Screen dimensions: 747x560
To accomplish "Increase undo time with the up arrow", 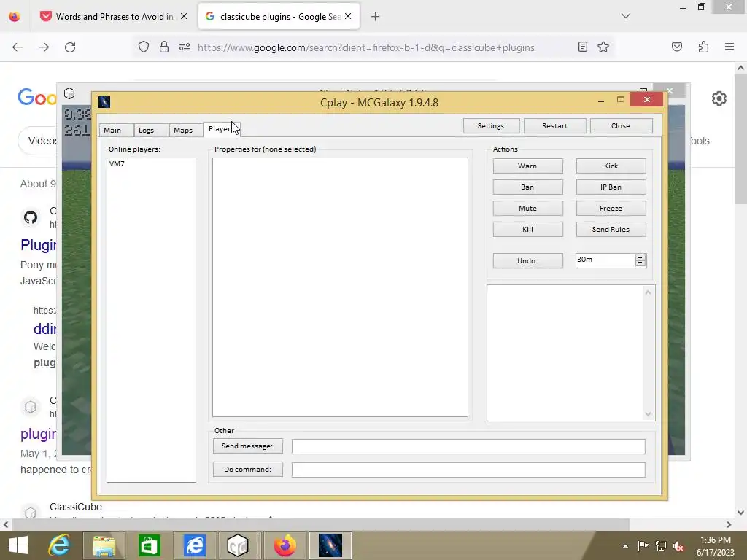I will (x=640, y=257).
